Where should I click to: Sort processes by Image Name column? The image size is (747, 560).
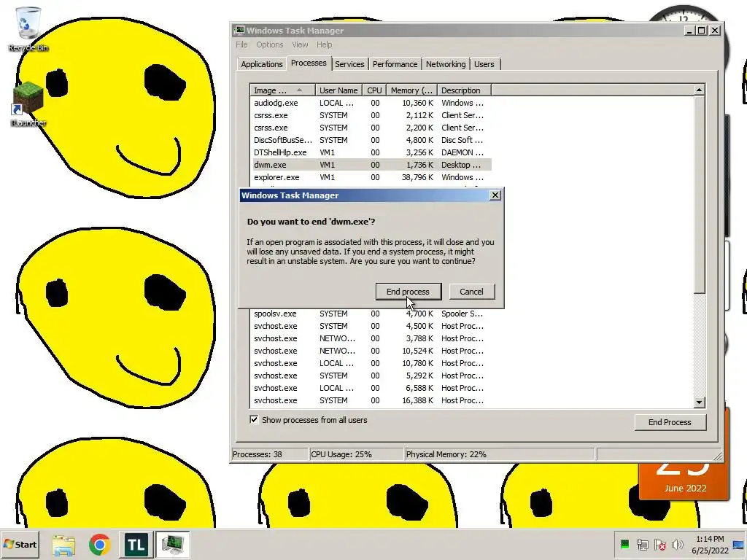click(282, 90)
